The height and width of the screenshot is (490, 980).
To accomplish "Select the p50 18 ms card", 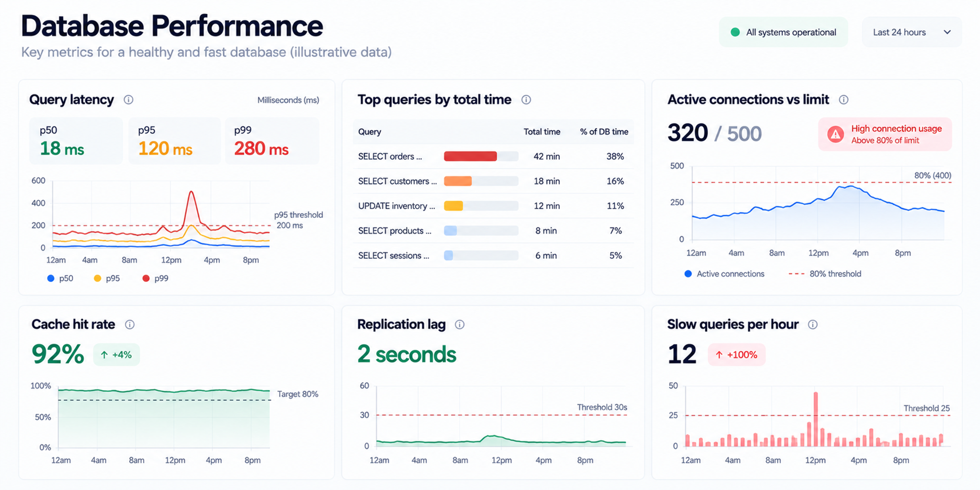I will [76, 141].
